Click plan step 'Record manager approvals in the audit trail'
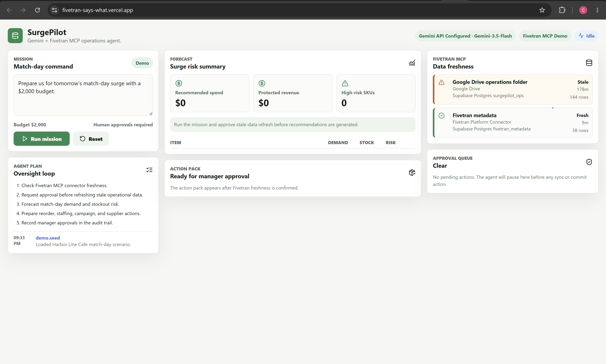Viewport: 606px width, 364px height. [x=67, y=223]
